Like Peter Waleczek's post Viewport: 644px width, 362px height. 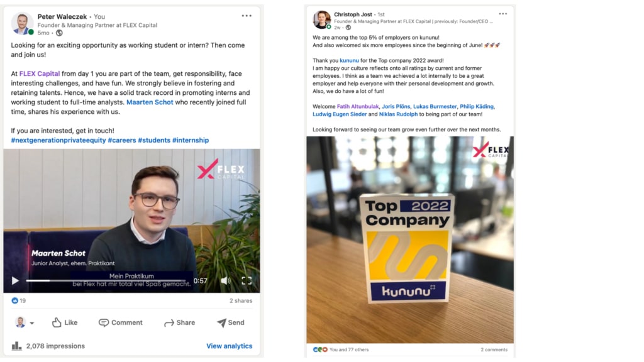coord(65,322)
